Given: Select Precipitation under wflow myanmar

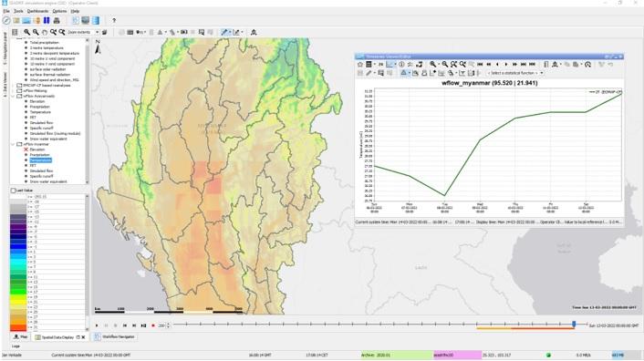Looking at the screenshot, I should coord(40,155).
